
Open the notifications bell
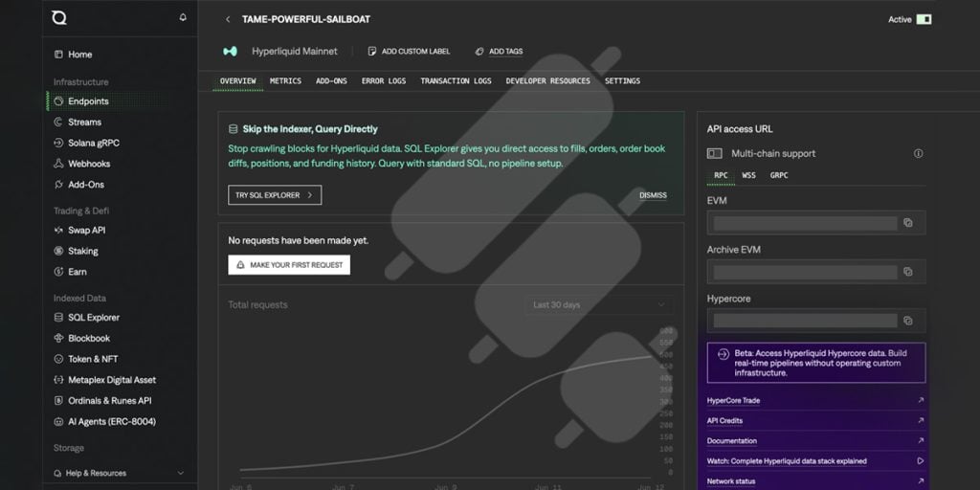pyautogui.click(x=183, y=17)
